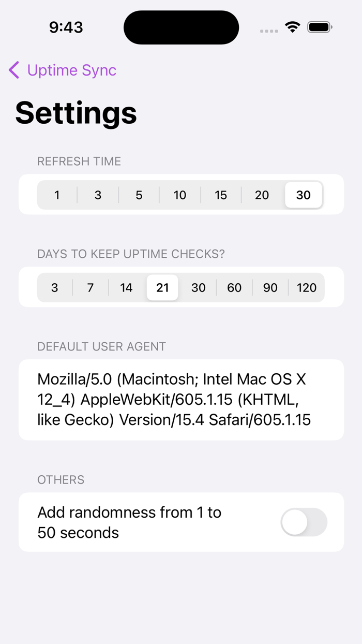
Task: Tap the 9:43 clock in status bar
Action: click(x=66, y=27)
